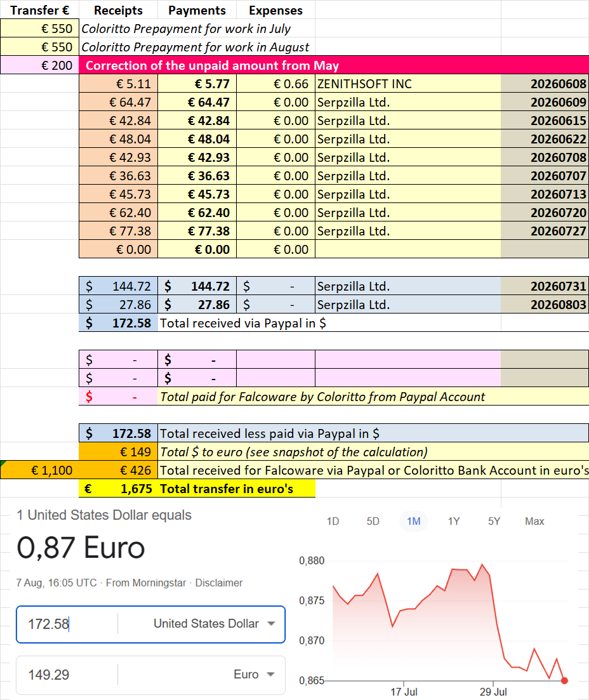Click the '17 Jul' chart axis label

coord(404,692)
